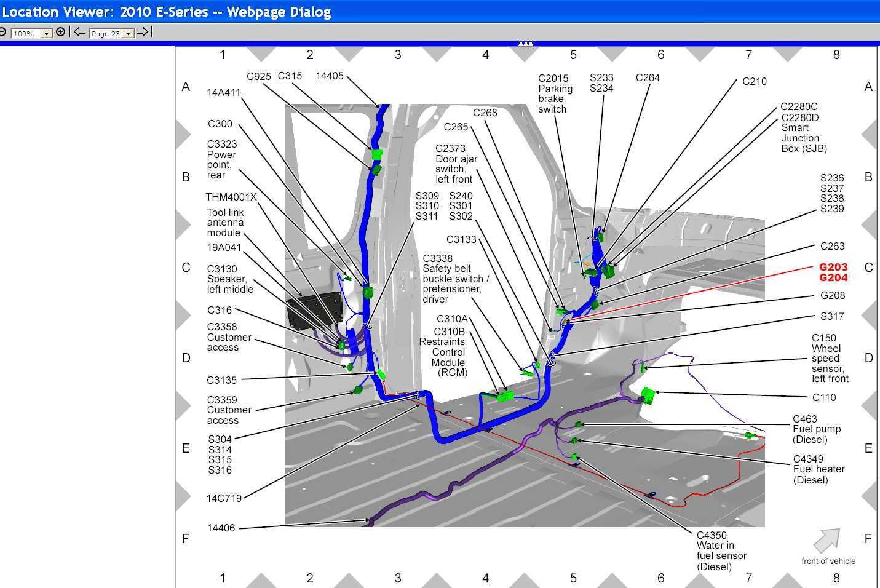Open the Page 23 selector dropdown
880x588 pixels.
tap(127, 34)
